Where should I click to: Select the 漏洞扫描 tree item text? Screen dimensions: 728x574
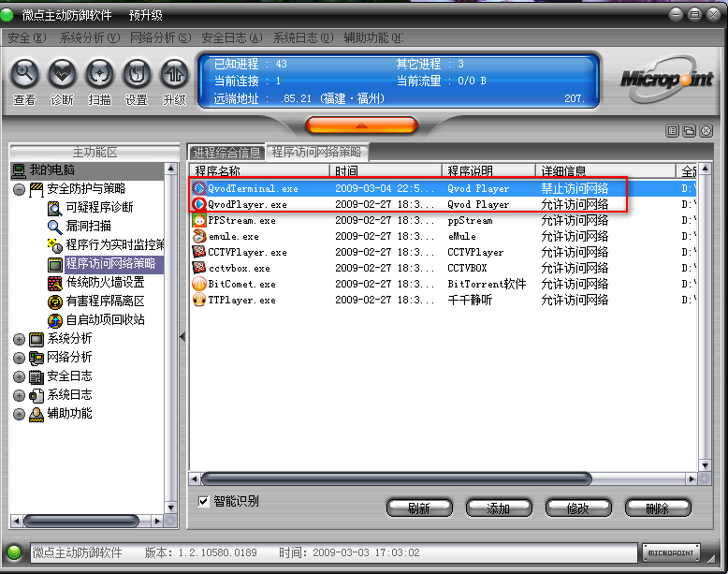click(x=88, y=227)
